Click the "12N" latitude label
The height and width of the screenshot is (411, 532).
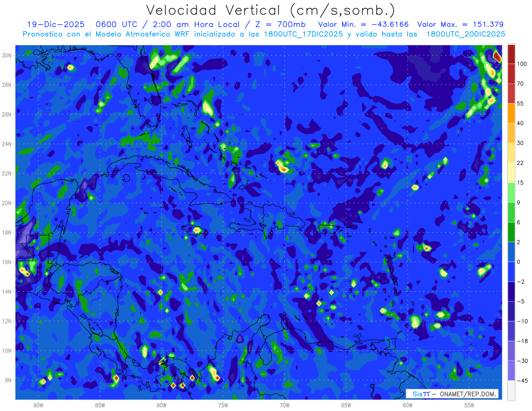(x=8, y=321)
